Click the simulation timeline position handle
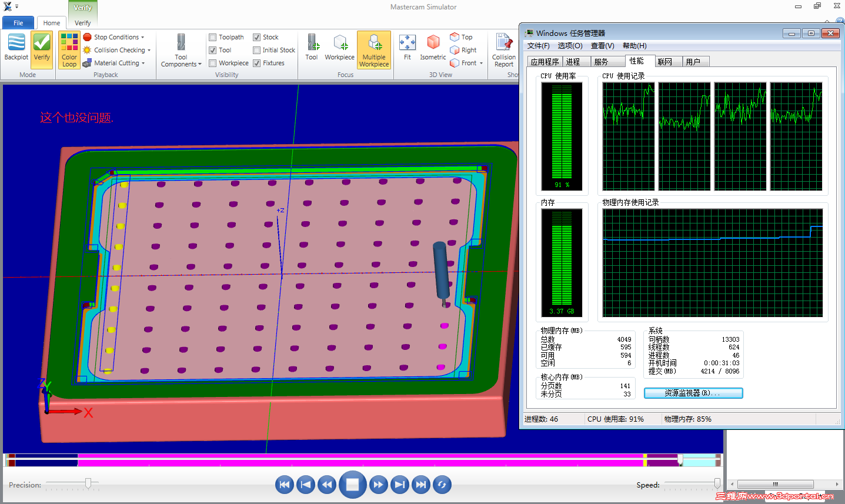This screenshot has width=845, height=504. click(680, 460)
